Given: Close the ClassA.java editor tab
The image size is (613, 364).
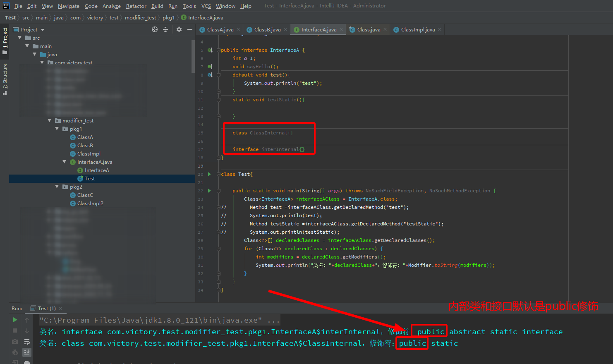Looking at the screenshot, I should [x=238, y=29].
